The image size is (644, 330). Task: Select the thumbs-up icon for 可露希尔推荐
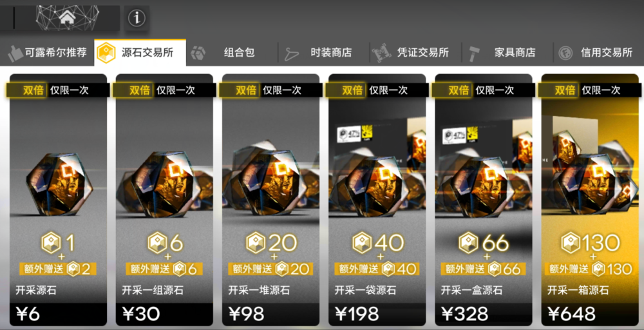coord(15,53)
